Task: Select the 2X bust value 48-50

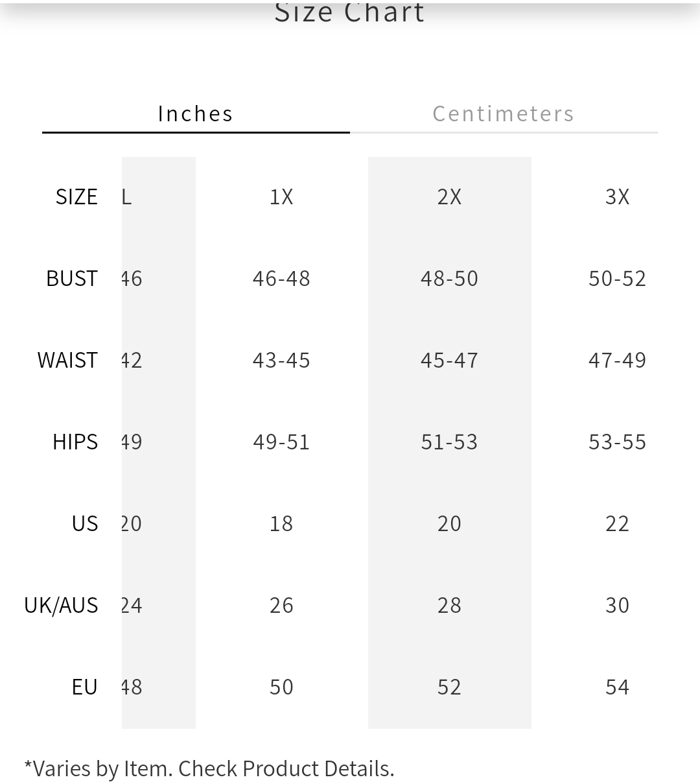Action: (449, 278)
